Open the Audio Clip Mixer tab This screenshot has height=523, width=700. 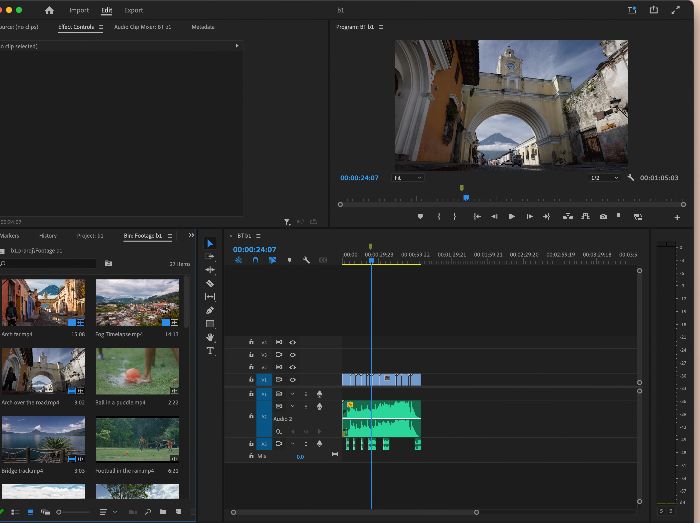pyautogui.click(x=142, y=27)
